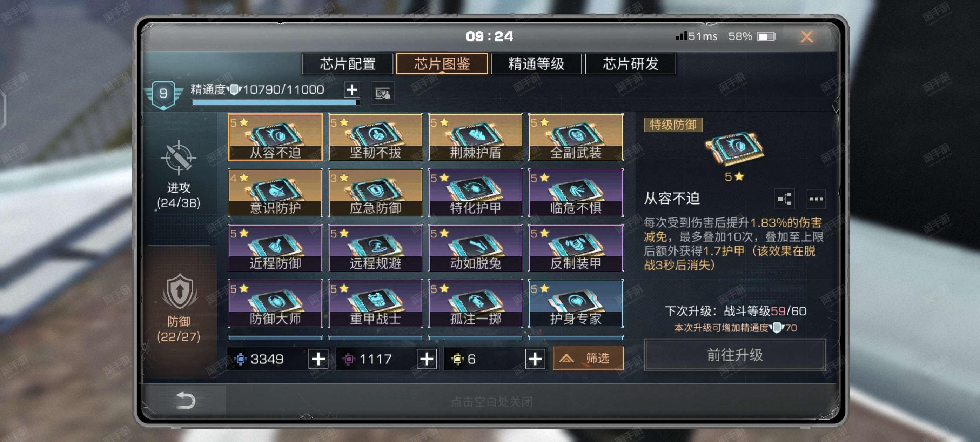The height and width of the screenshot is (442, 980).
Task: Add blue chips next to 3349
Action: [318, 358]
